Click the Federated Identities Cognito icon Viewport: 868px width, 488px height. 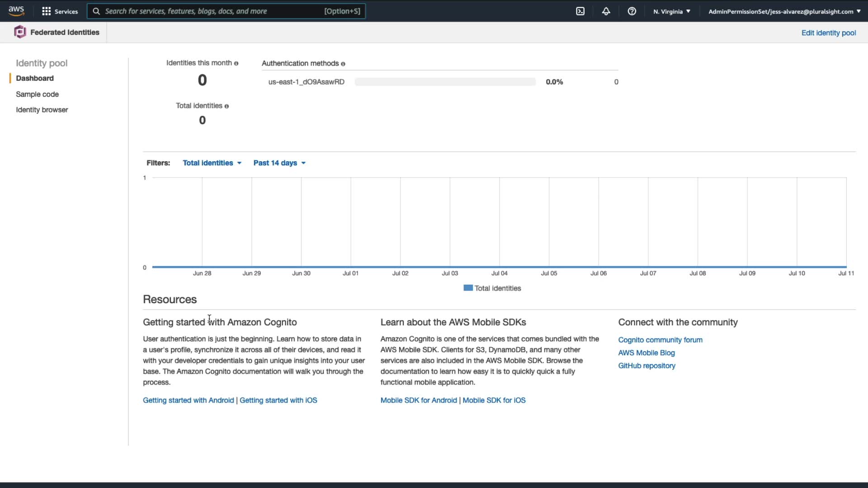20,32
